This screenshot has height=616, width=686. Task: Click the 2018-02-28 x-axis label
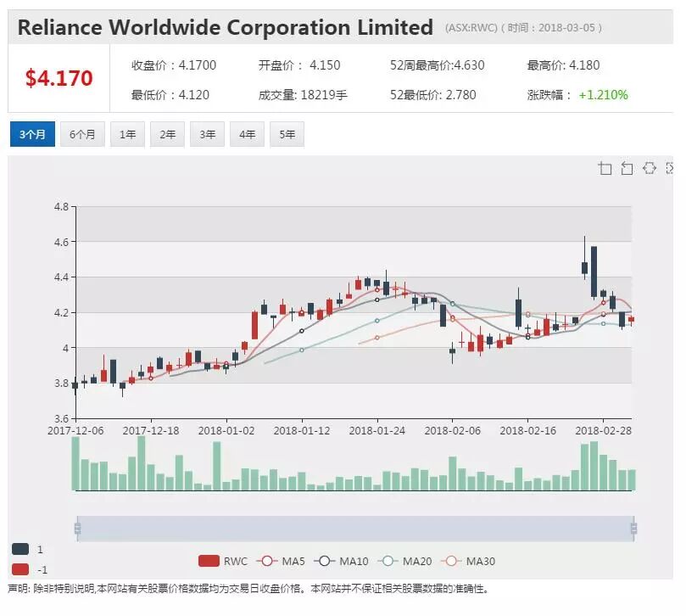point(603,430)
